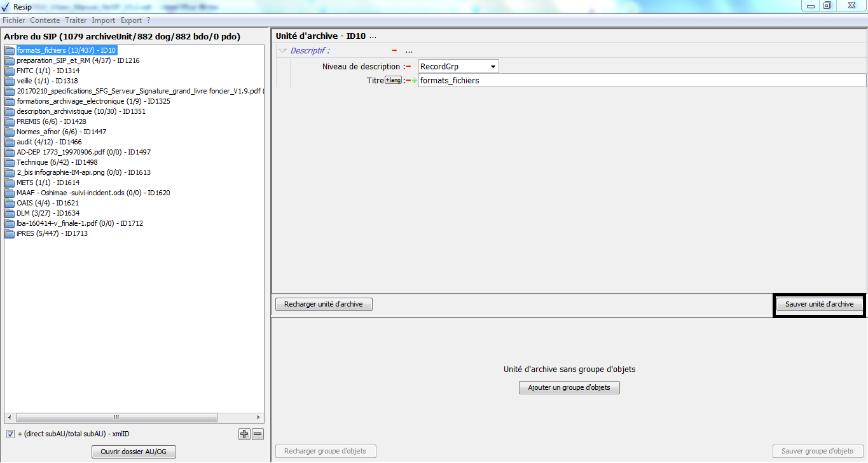Click the red minus beside Descriptif
Viewport: 868px width, 463px height.
coord(394,51)
